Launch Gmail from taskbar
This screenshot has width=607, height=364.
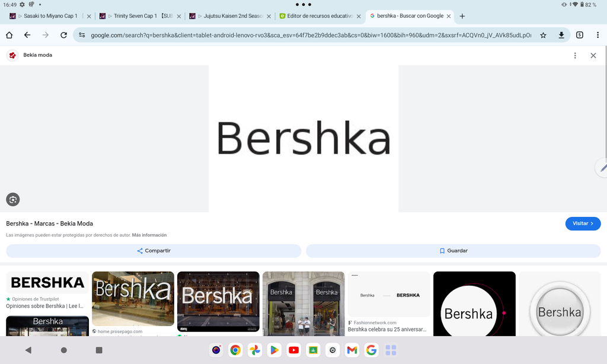352,350
